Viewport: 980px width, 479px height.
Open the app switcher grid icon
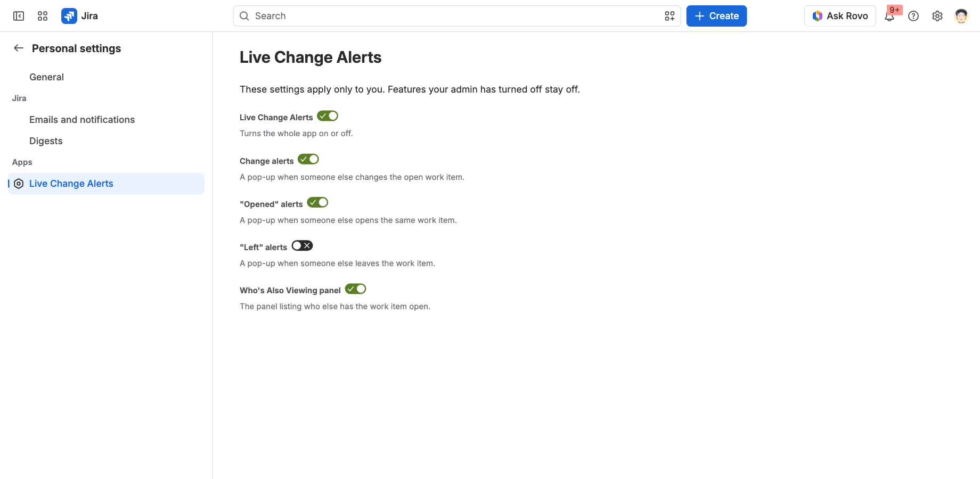pos(43,16)
